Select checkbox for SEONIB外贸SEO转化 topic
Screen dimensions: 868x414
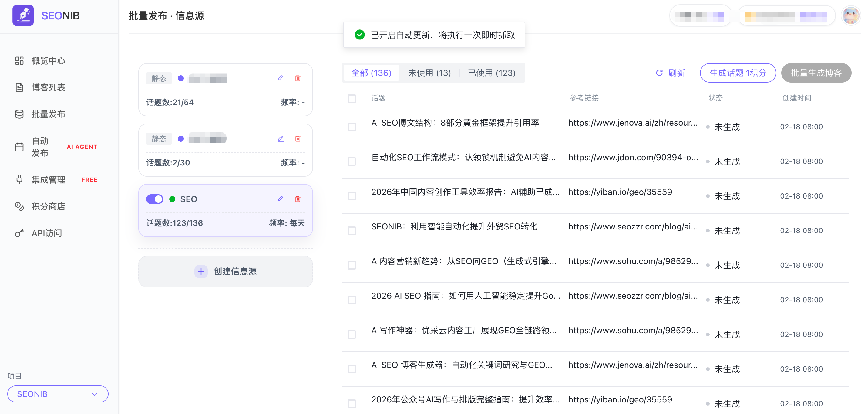352,231
